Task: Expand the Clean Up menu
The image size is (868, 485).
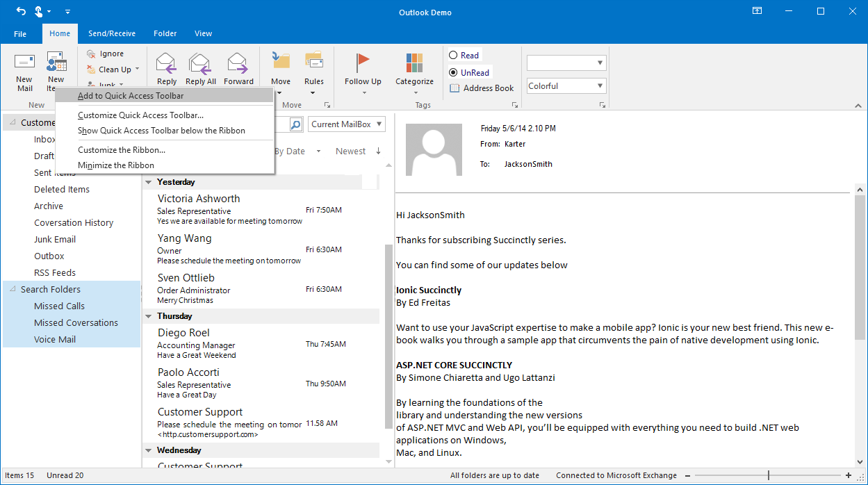Action: 113,69
